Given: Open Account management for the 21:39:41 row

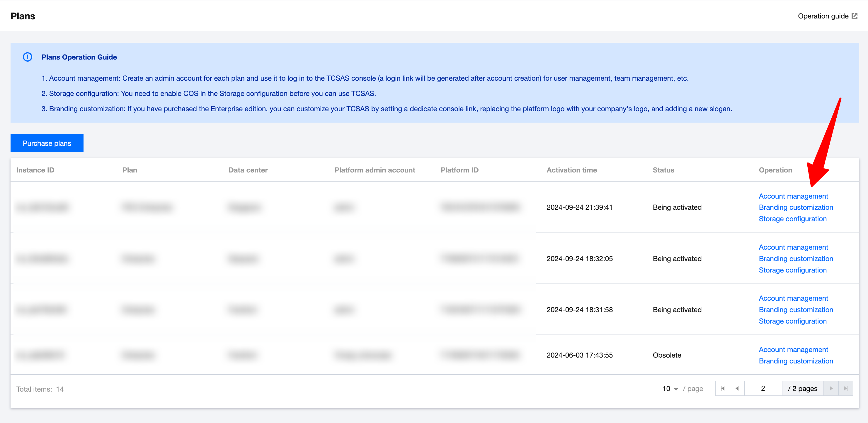Looking at the screenshot, I should click(793, 196).
